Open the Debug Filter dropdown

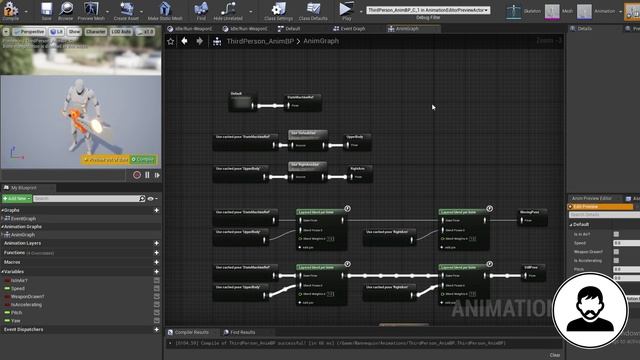[428, 10]
